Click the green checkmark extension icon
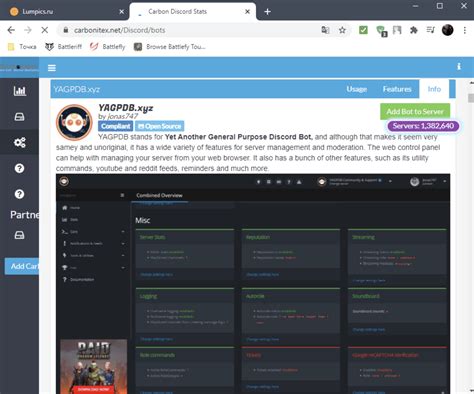 (x=363, y=30)
